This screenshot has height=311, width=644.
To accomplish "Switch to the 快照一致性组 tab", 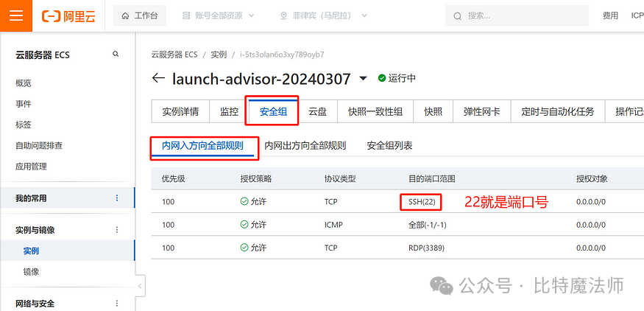I will (x=375, y=111).
